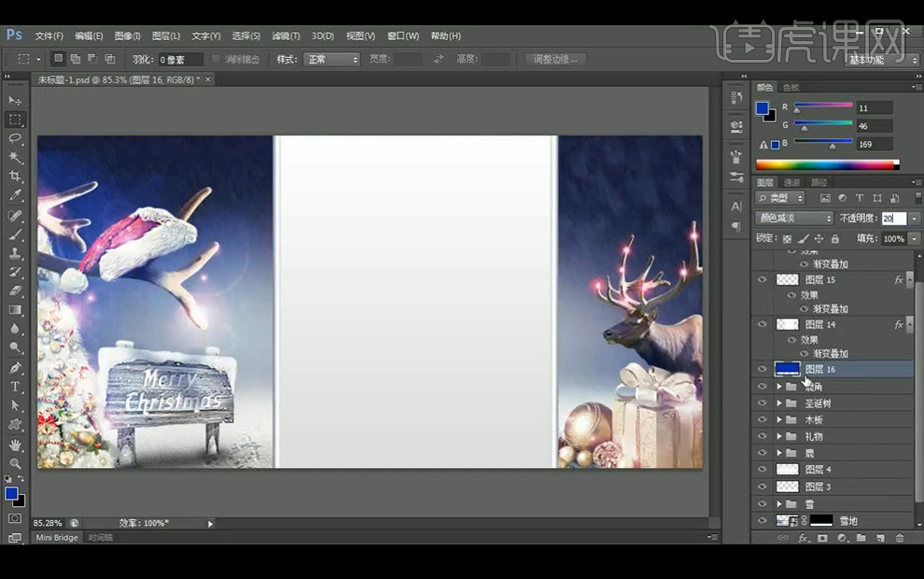Click the 调整边缘 button
924x579 pixels.
[555, 60]
